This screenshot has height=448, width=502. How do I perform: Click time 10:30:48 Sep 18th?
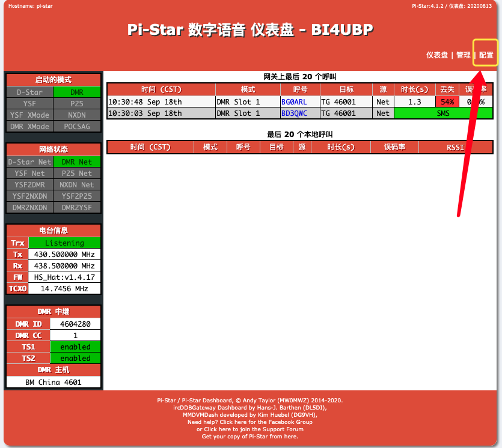point(145,102)
